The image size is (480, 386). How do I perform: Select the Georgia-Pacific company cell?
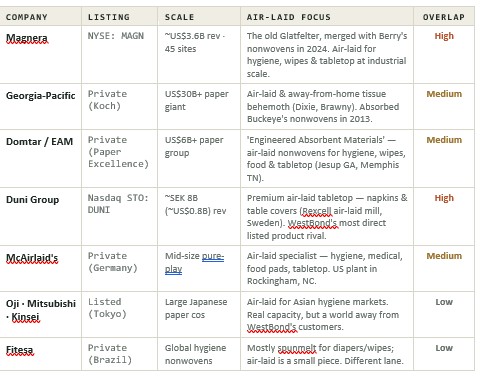coord(41,107)
